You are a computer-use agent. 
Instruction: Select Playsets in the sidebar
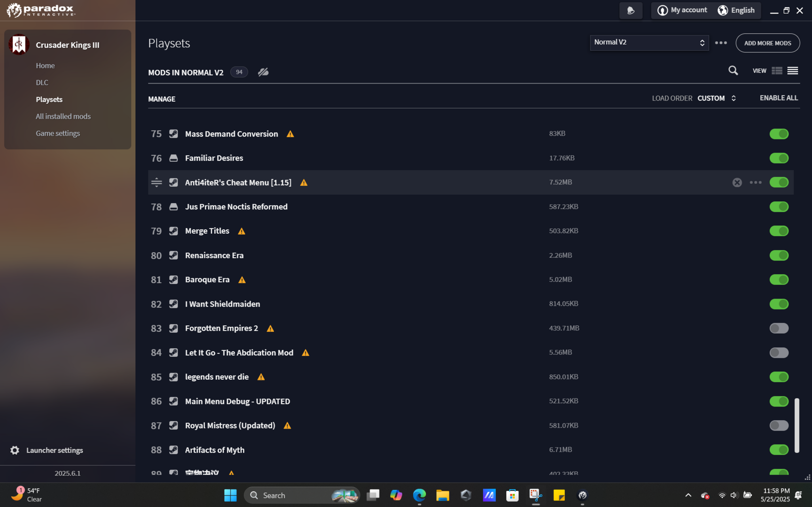(49, 100)
